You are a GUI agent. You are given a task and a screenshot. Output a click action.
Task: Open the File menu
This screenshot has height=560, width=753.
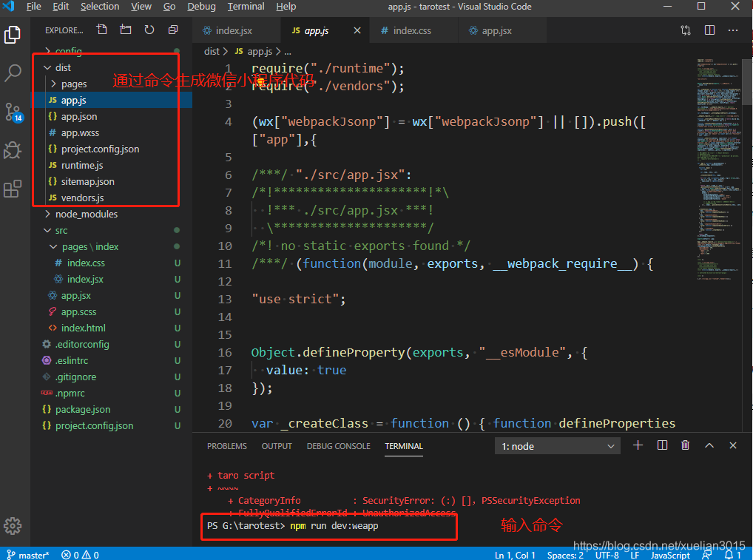tap(33, 7)
